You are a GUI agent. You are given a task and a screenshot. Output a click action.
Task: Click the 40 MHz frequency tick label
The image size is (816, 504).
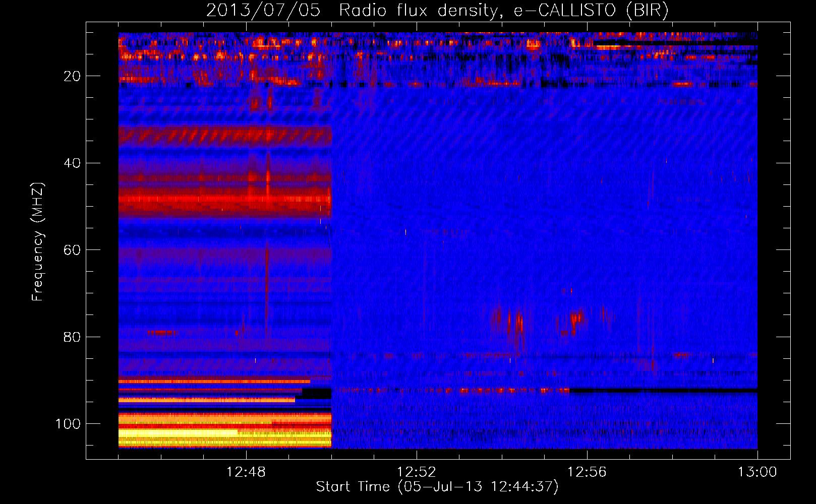[72, 163]
